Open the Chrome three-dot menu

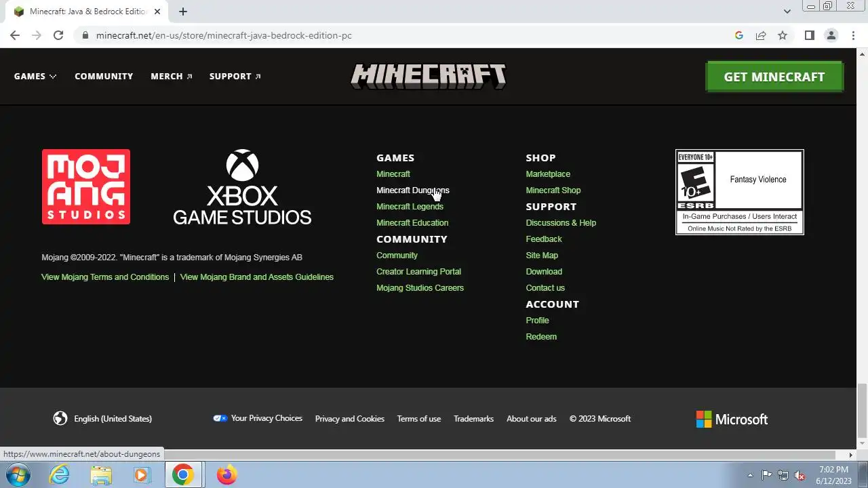coord(853,35)
